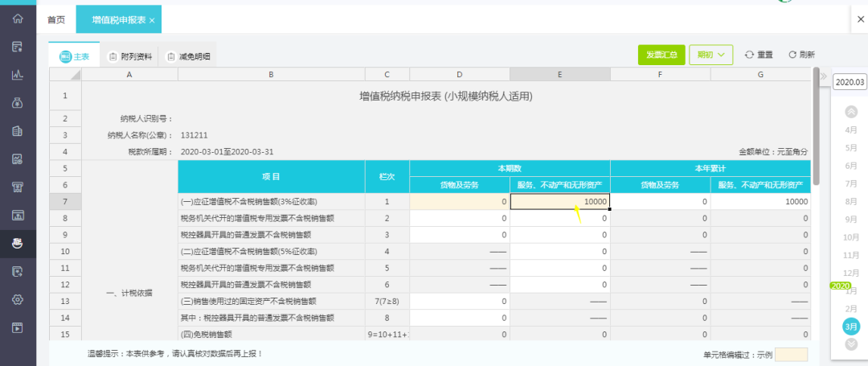
Task: Click the 刷新 refresh button
Action: coord(801,55)
